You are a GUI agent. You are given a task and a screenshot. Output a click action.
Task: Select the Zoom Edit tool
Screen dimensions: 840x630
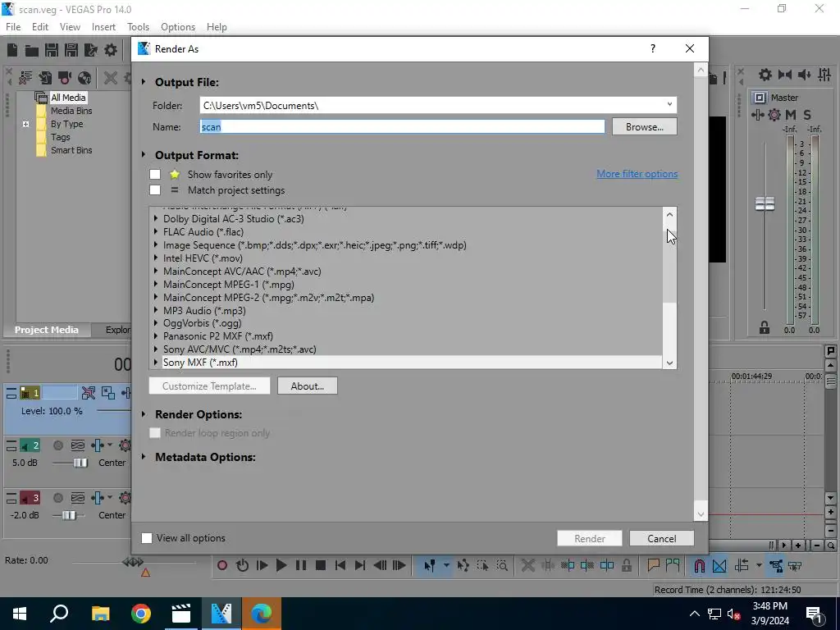click(x=503, y=565)
